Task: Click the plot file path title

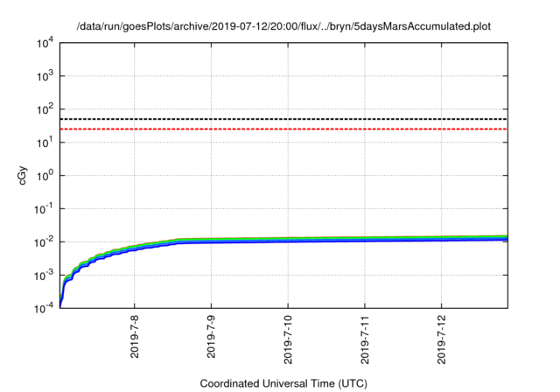Action: coord(283,26)
